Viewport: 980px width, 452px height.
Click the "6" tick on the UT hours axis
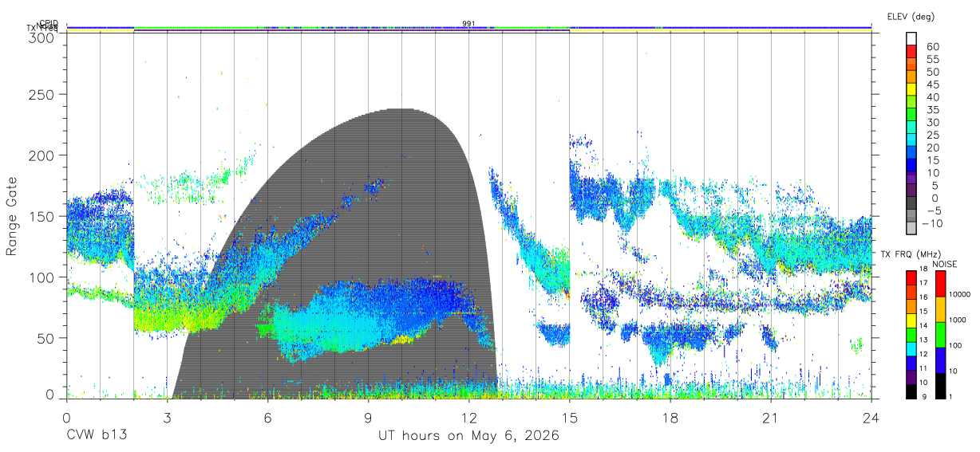268,417
